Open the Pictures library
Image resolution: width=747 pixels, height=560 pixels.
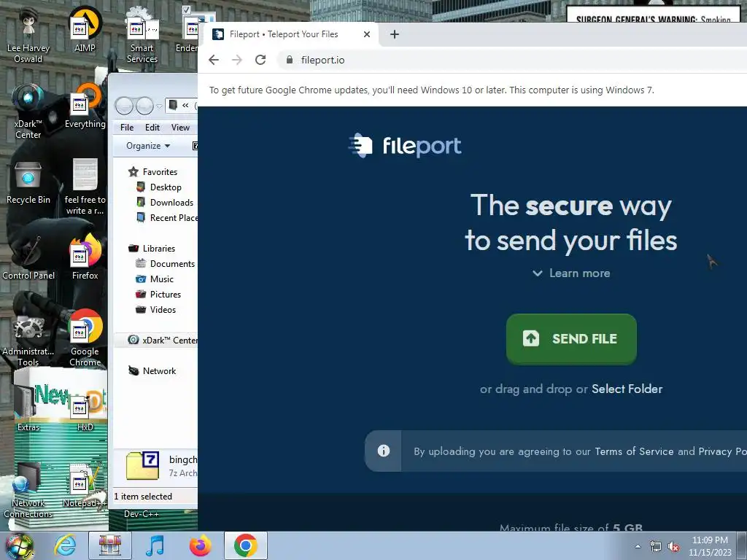coord(158,295)
